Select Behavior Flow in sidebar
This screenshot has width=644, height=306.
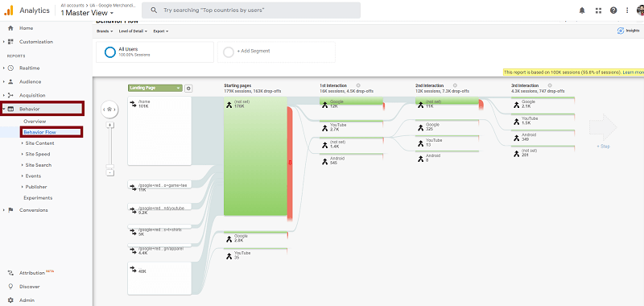click(39, 132)
